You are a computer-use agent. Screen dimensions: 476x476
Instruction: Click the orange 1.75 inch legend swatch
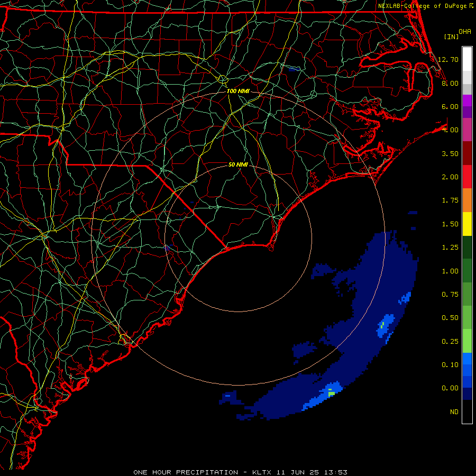point(467,200)
